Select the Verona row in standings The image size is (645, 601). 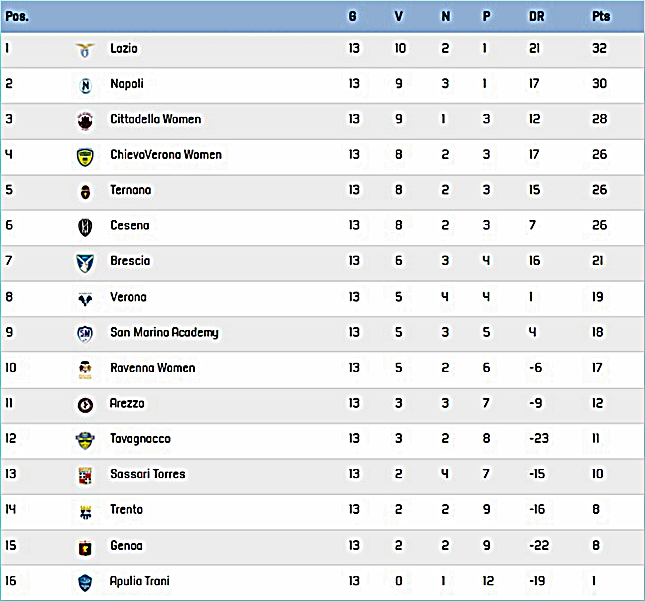click(x=322, y=299)
